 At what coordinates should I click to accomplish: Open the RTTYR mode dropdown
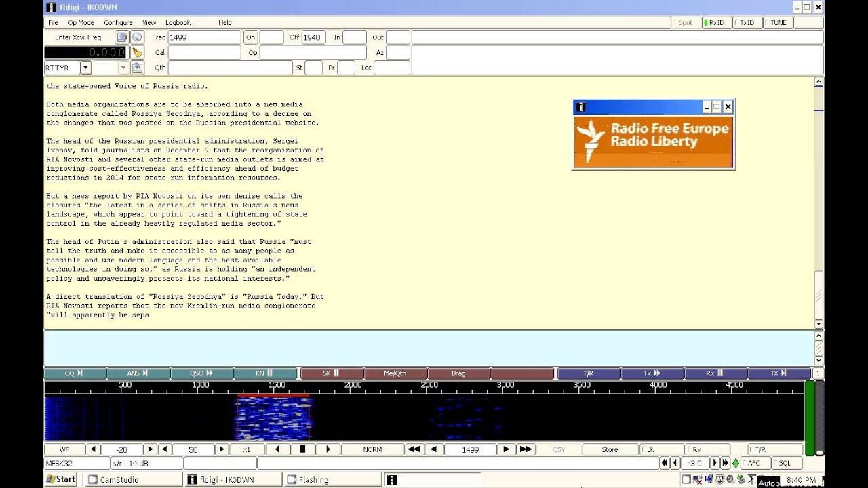[x=85, y=68]
